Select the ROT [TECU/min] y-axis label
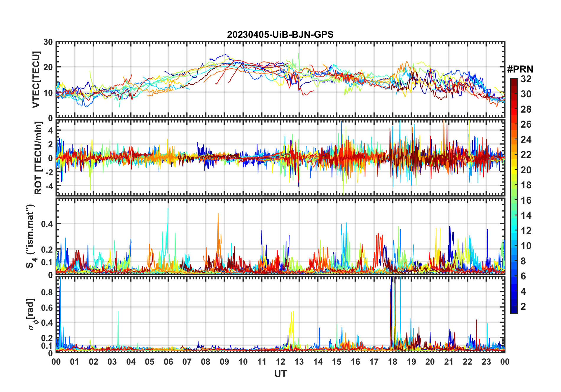561x392 pixels. [38, 158]
